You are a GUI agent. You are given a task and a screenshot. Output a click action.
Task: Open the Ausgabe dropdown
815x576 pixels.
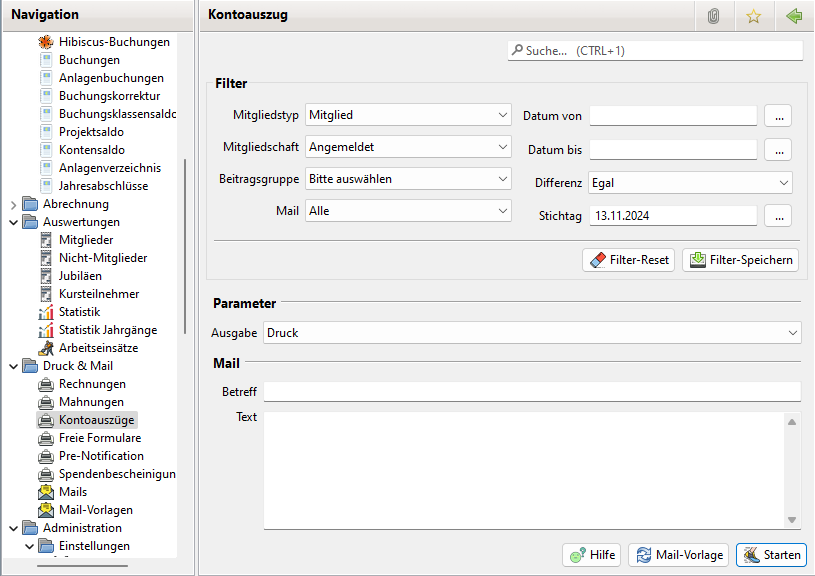(x=532, y=332)
